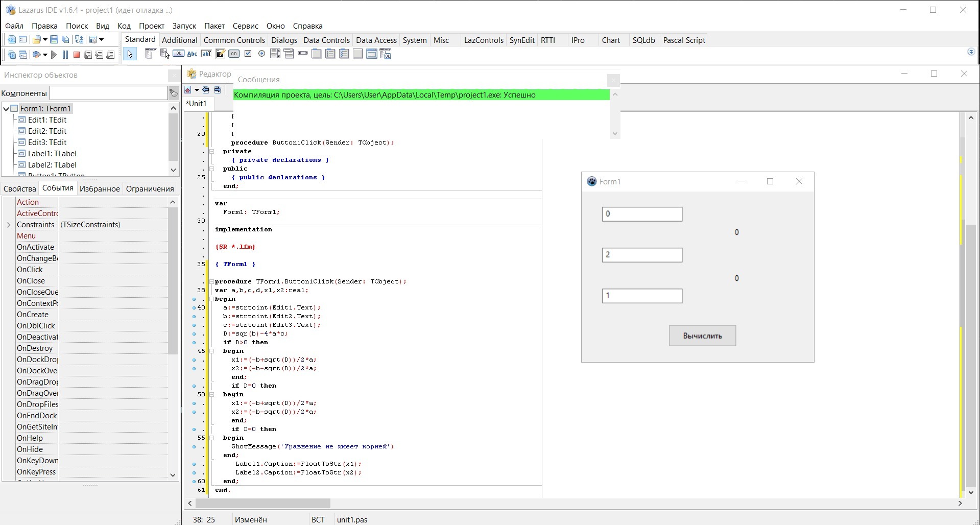The image size is (980, 525).
Task: Stop debugging with the red square
Action: pyautogui.click(x=77, y=55)
